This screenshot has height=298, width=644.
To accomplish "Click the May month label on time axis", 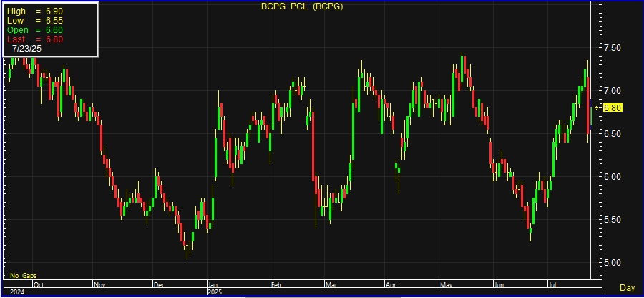I will coord(446,284).
